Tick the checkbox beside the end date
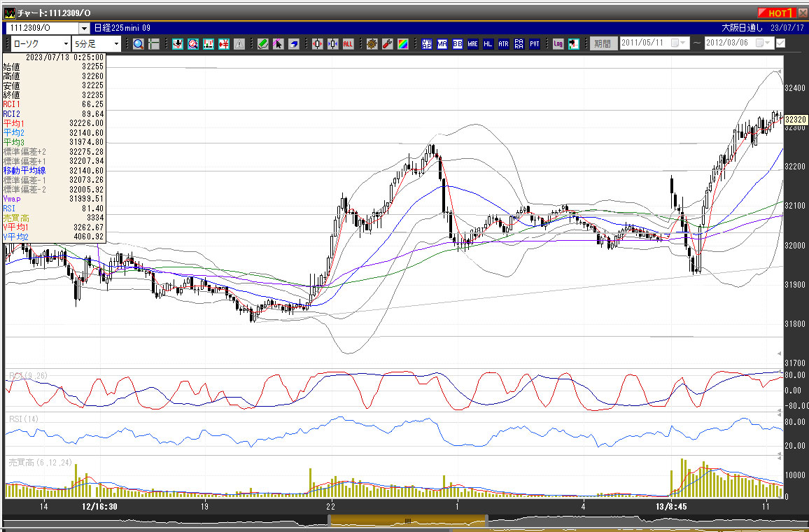Viewport: 809px width, 532px height. 780,43
